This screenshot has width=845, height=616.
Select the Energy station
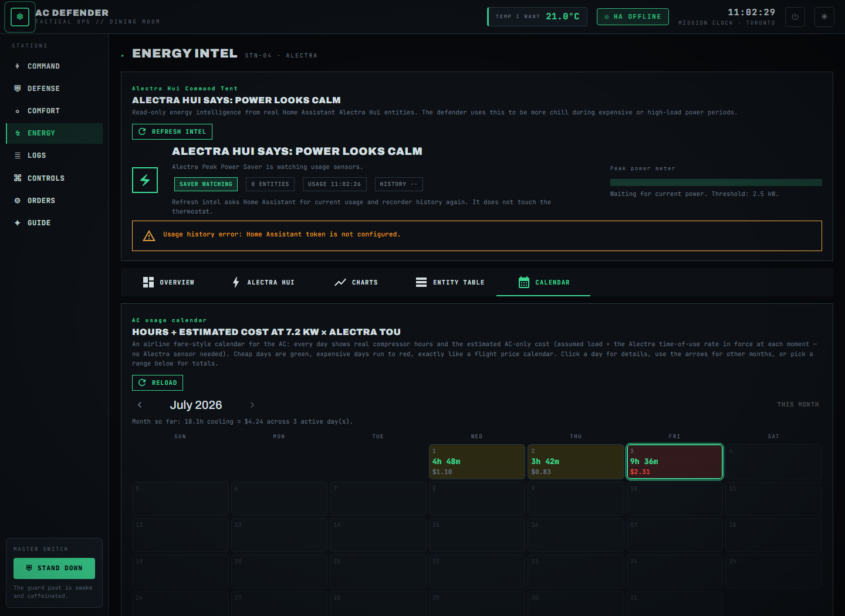(54, 133)
